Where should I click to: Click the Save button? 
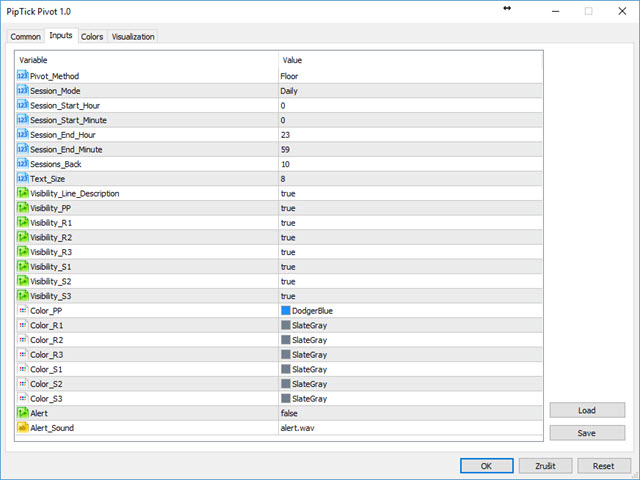[x=587, y=433]
